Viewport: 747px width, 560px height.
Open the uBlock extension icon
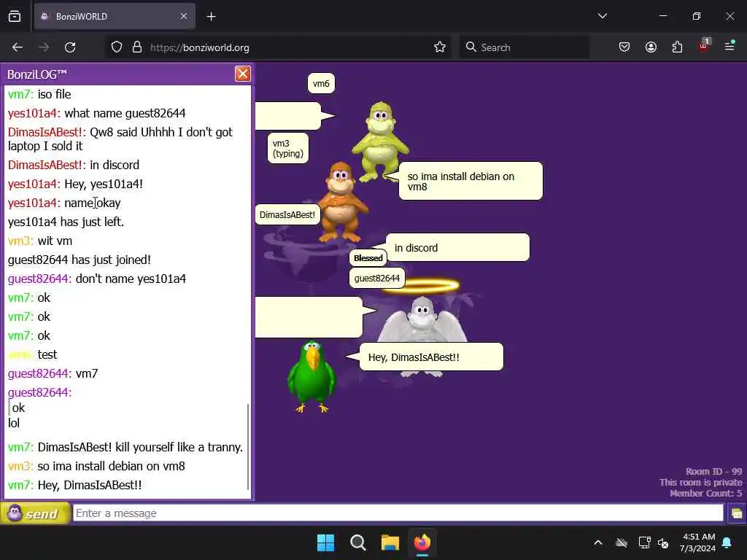point(704,46)
